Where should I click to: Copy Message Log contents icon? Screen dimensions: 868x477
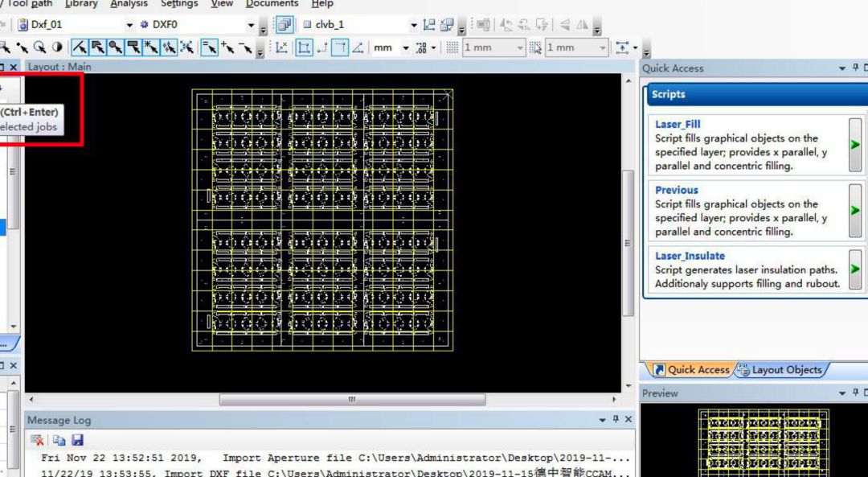[59, 440]
